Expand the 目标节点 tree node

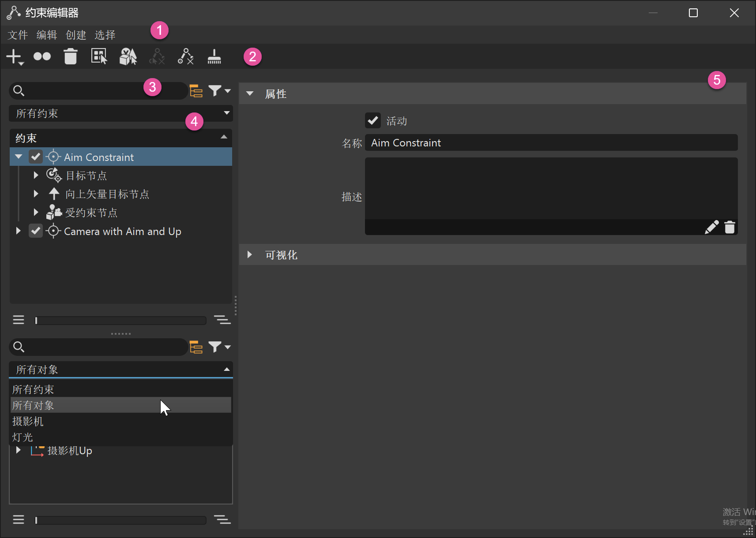tap(36, 175)
